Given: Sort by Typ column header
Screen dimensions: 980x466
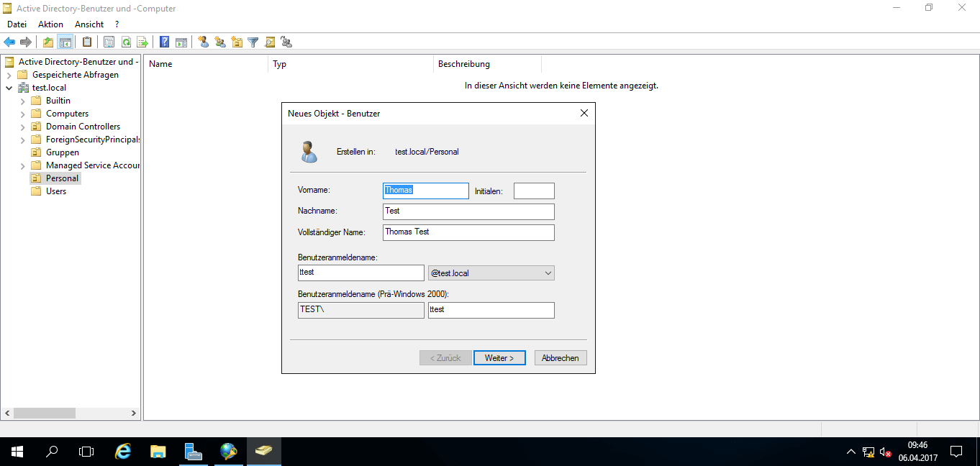Looking at the screenshot, I should coord(350,64).
